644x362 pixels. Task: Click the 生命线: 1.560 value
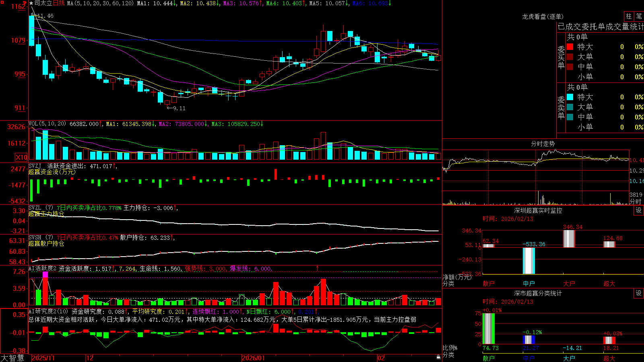(160, 269)
